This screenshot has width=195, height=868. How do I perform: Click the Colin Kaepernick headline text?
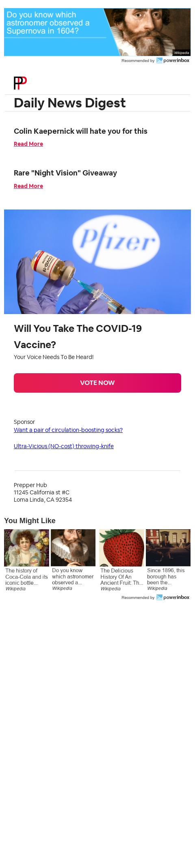[80, 131]
